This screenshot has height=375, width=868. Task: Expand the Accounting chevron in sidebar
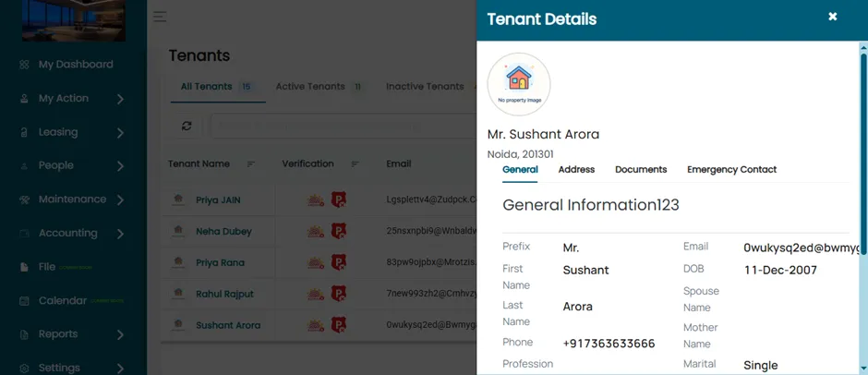tap(120, 234)
